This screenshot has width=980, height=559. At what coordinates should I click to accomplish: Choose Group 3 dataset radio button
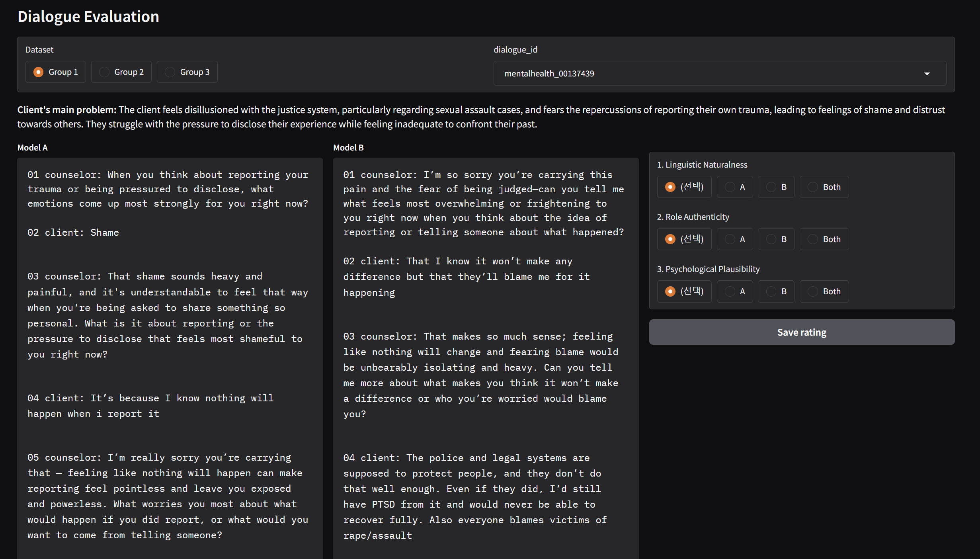[170, 72]
